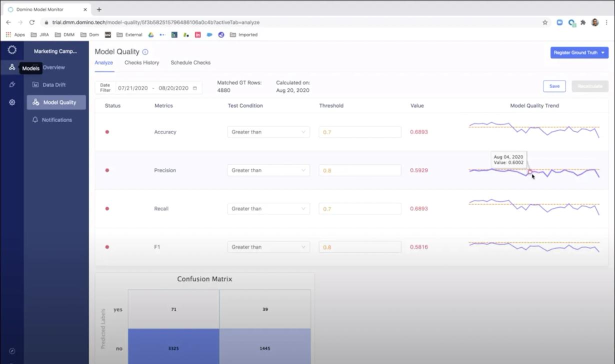Open the Greater than dropdown for Accuracy
Image resolution: width=615 pixels, height=364 pixels.
268,131
